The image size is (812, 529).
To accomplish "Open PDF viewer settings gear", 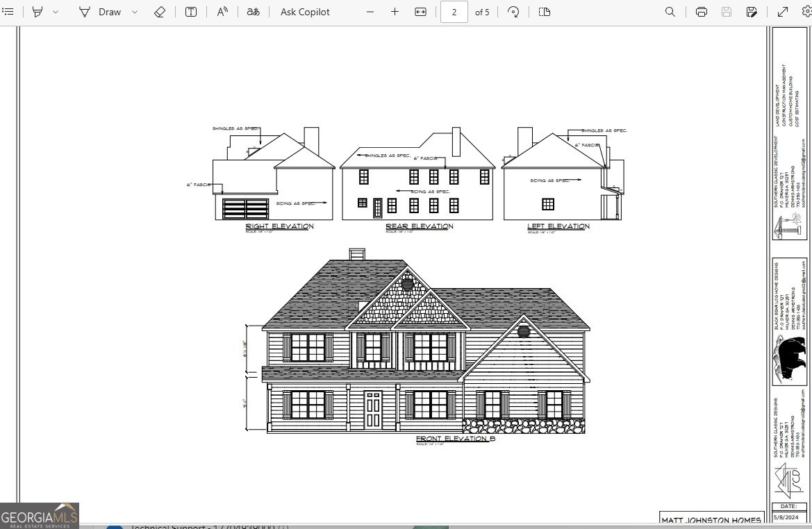I will 807,11.
